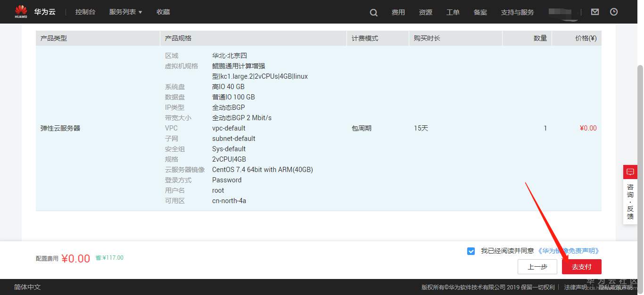Click the 包周期 billing mode cell

coord(362,128)
